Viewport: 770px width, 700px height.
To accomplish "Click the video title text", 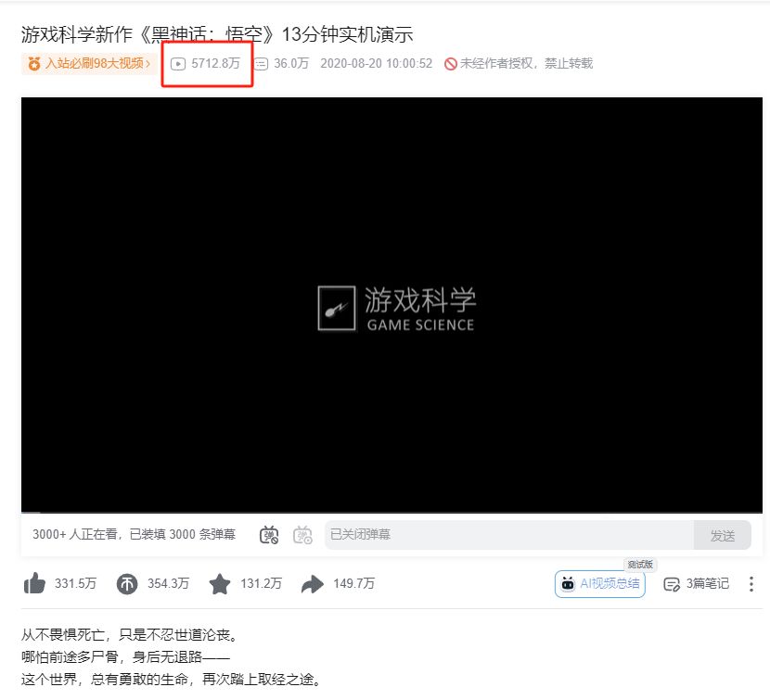I will 216,34.
